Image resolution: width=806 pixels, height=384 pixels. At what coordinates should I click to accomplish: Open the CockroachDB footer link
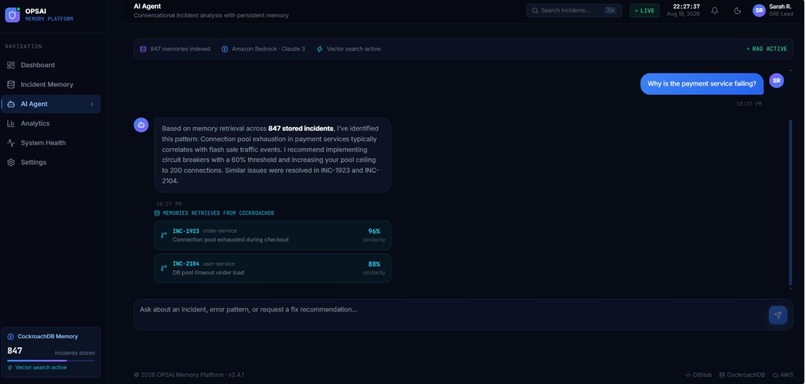coord(742,375)
